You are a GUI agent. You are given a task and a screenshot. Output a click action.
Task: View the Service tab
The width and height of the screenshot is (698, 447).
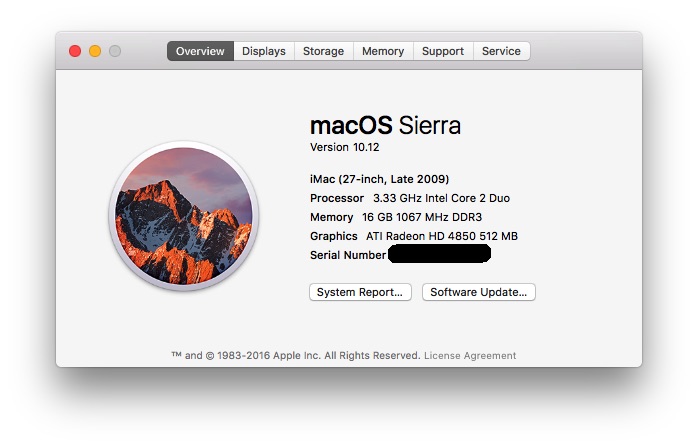click(x=501, y=51)
